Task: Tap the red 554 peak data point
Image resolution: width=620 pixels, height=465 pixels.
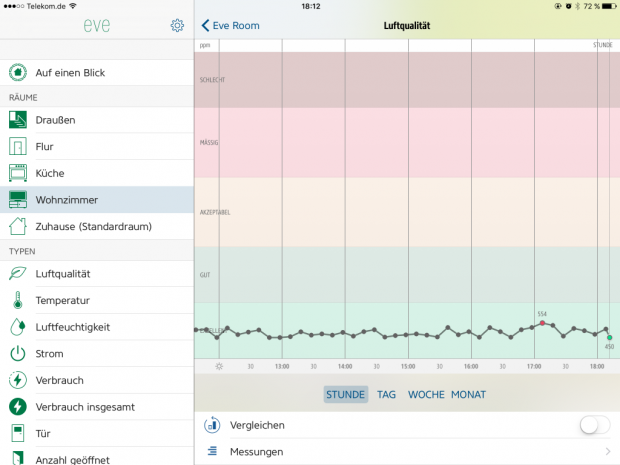Action: (x=542, y=323)
